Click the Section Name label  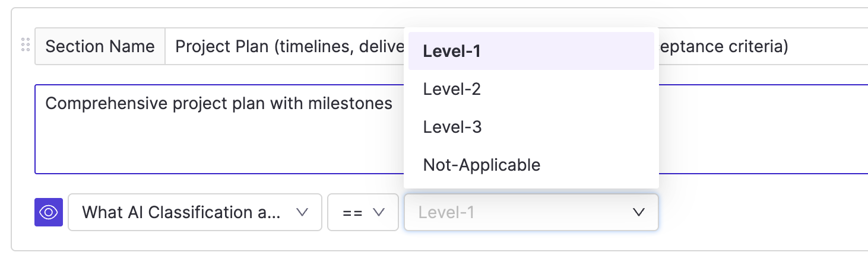coord(100,46)
